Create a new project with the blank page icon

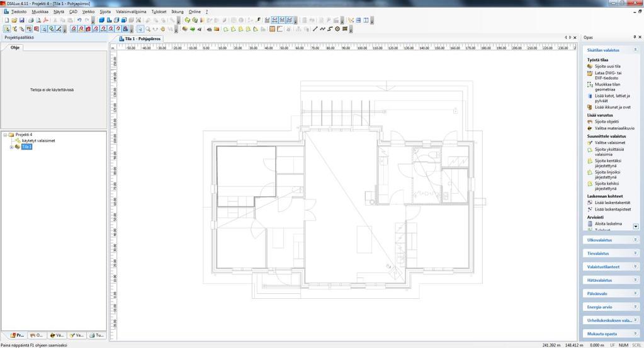tap(6, 20)
